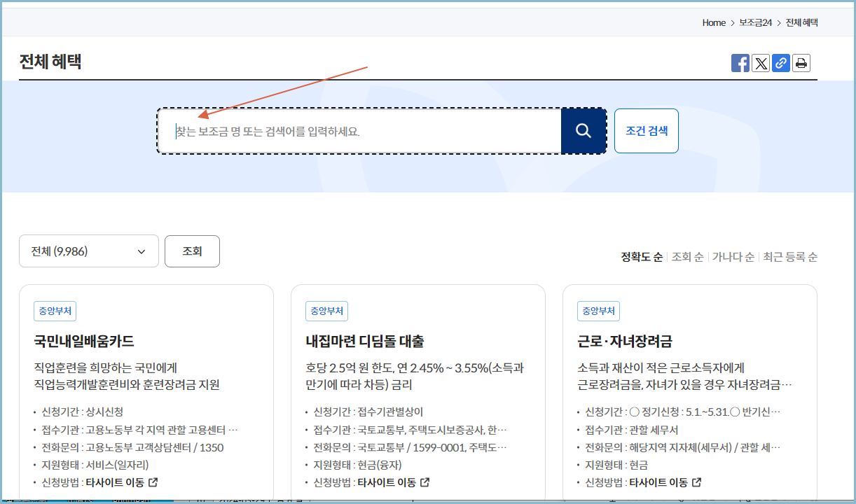Sort results by 조회 순
The height and width of the screenshot is (504, 856).
coord(689,257)
